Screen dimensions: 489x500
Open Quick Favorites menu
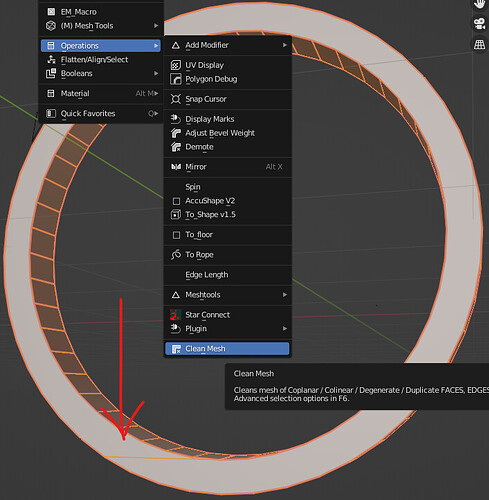click(101, 114)
